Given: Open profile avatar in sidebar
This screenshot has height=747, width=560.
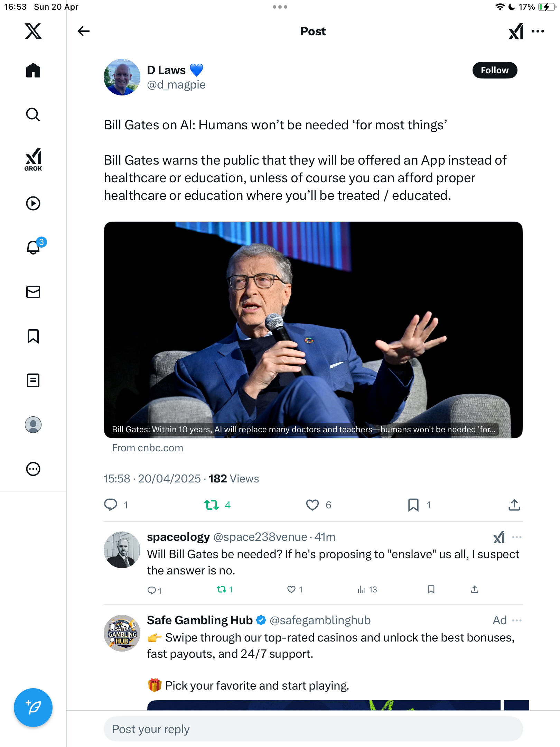Looking at the screenshot, I should point(33,425).
